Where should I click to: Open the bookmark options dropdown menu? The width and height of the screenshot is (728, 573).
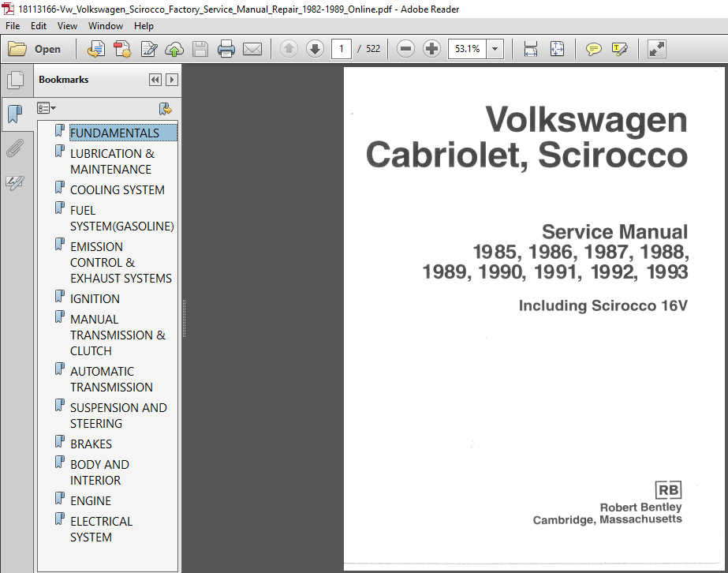(x=47, y=108)
